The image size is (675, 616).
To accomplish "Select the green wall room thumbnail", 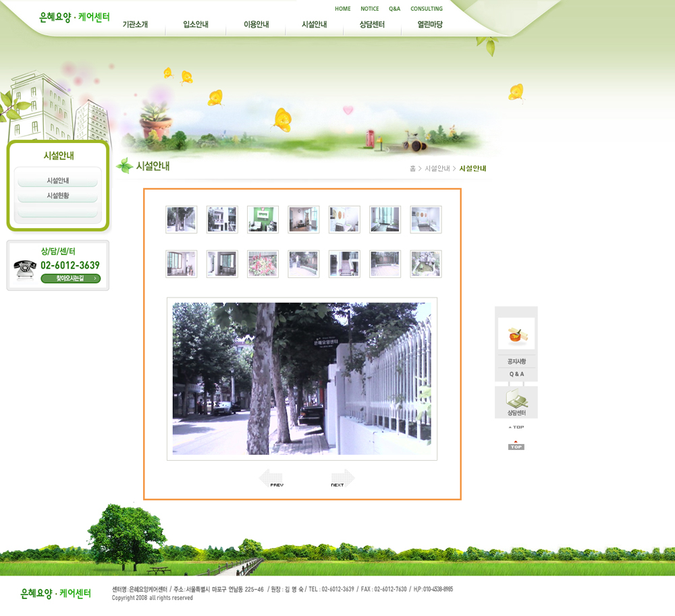I will point(263,219).
